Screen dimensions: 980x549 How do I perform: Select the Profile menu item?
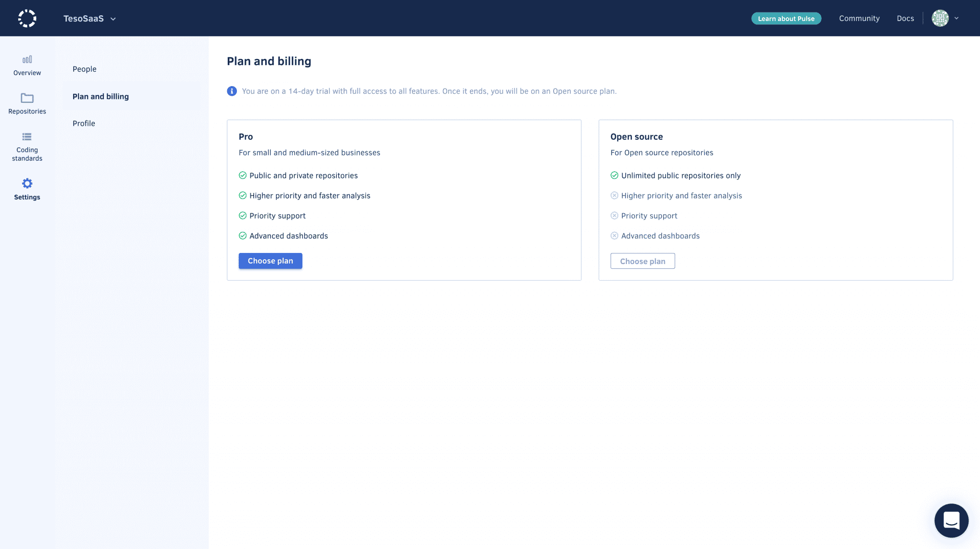click(83, 123)
